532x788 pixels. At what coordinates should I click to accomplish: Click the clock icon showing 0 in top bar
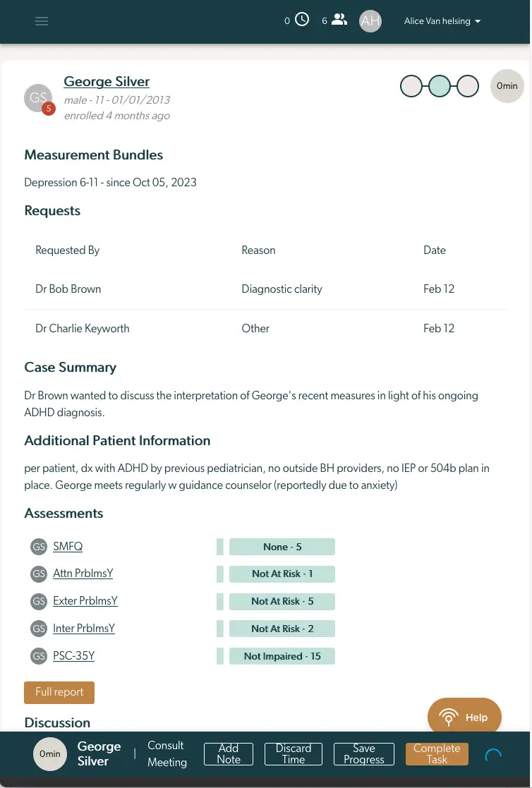(x=303, y=20)
